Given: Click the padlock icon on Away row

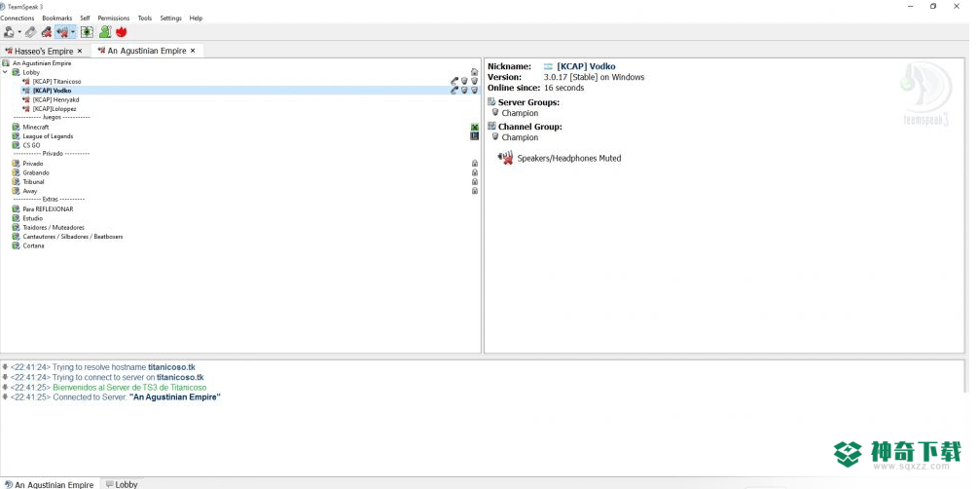Looking at the screenshot, I should [x=474, y=191].
